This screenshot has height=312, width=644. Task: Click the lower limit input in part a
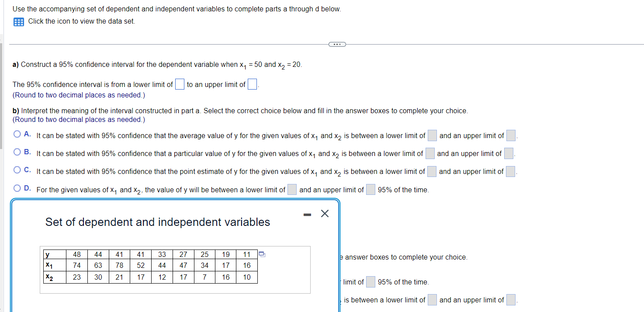[180, 84]
